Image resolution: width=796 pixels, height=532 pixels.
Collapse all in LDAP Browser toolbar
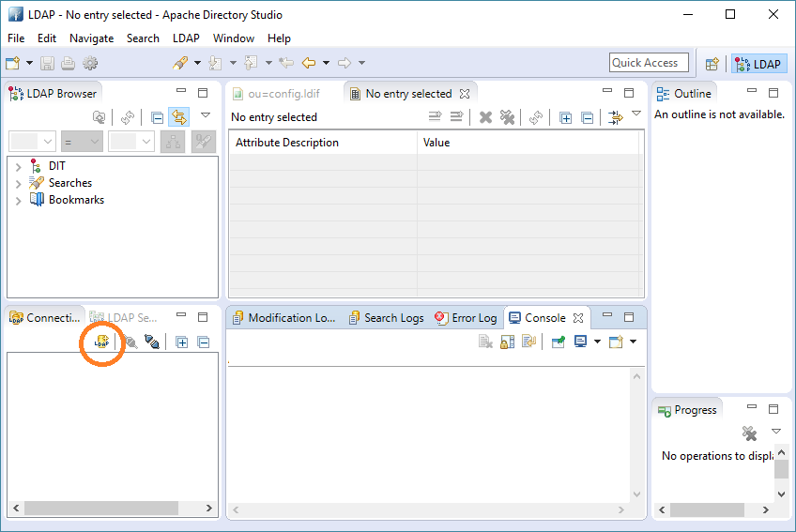157,117
